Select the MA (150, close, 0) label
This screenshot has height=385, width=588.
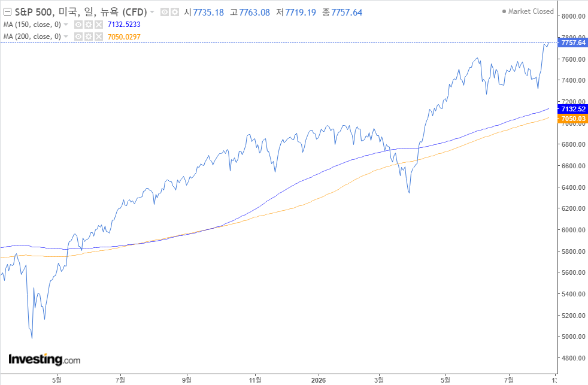click(x=32, y=25)
